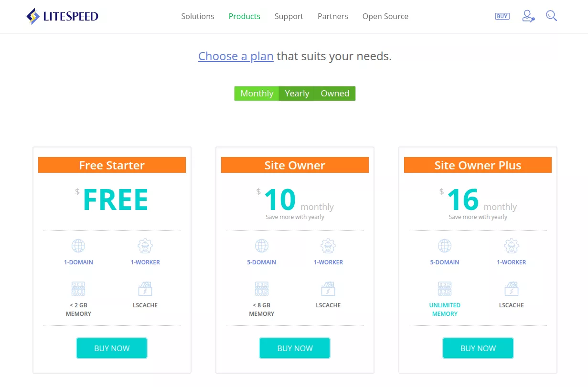The height and width of the screenshot is (387, 588).
Task: Select the LSCACHE icon in Free Starter card
Action: [145, 288]
